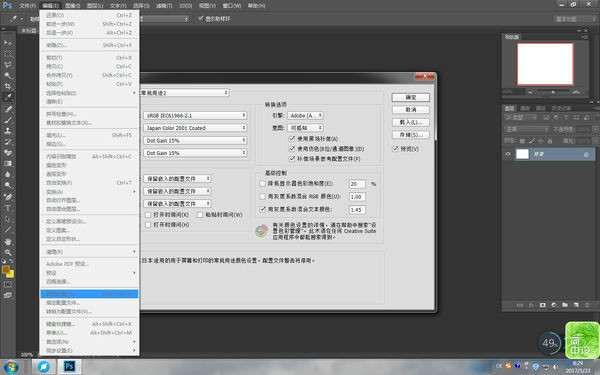600x375 pixels.
Task: Select the Dodge tool
Action: point(8,185)
